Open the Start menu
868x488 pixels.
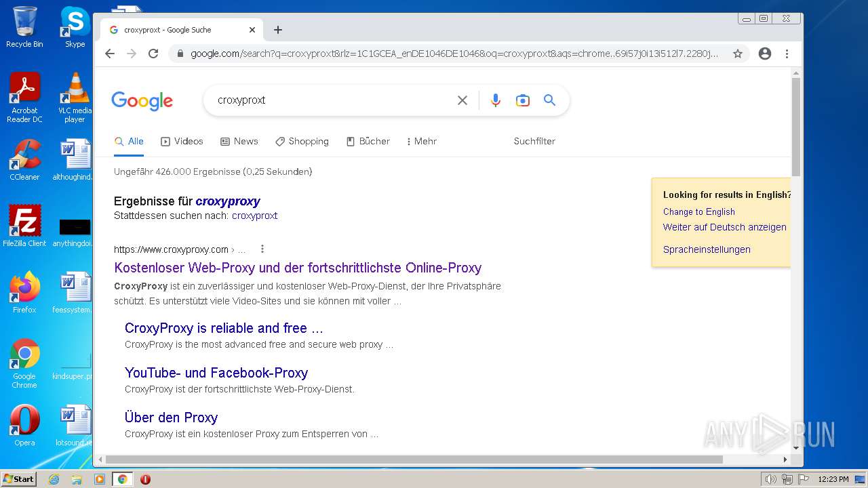coord(19,479)
